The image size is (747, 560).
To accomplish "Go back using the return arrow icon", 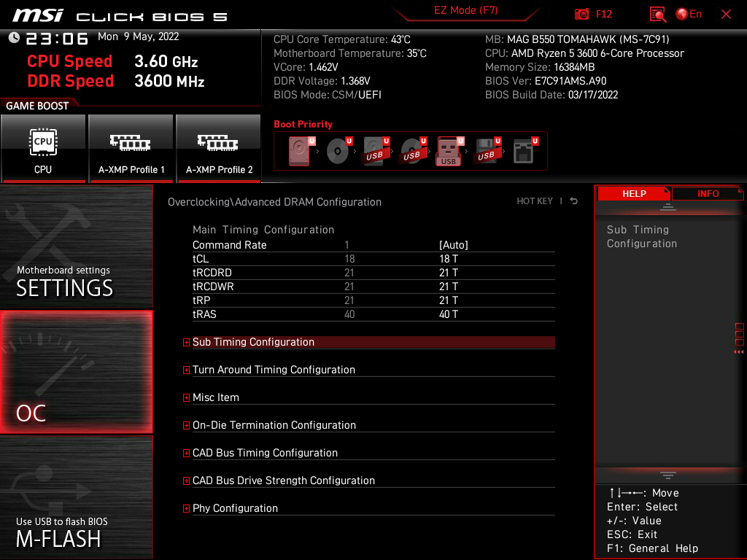I will pyautogui.click(x=573, y=201).
